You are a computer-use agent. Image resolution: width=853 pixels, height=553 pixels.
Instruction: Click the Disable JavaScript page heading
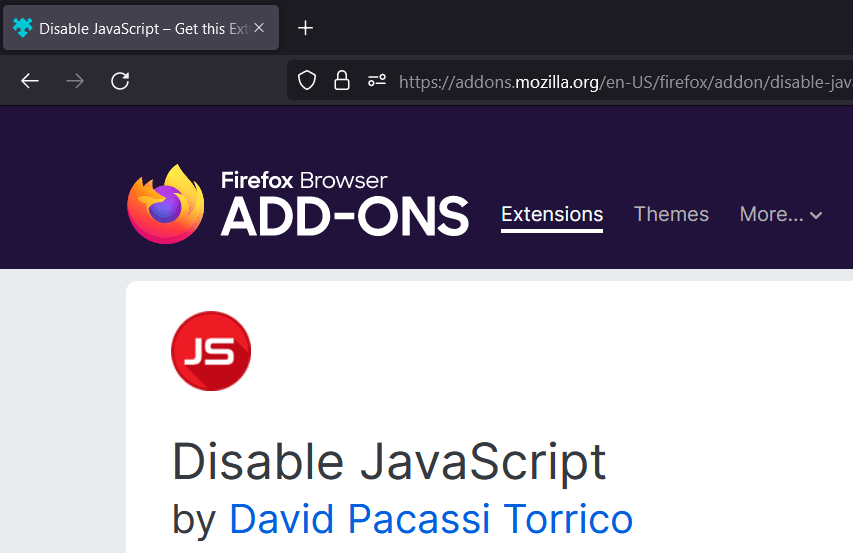389,461
